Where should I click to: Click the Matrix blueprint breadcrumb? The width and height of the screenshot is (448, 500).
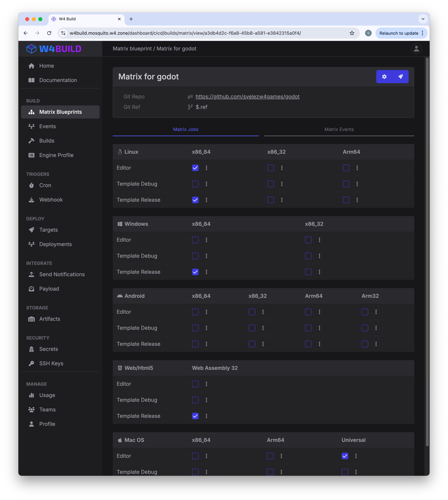coord(132,49)
